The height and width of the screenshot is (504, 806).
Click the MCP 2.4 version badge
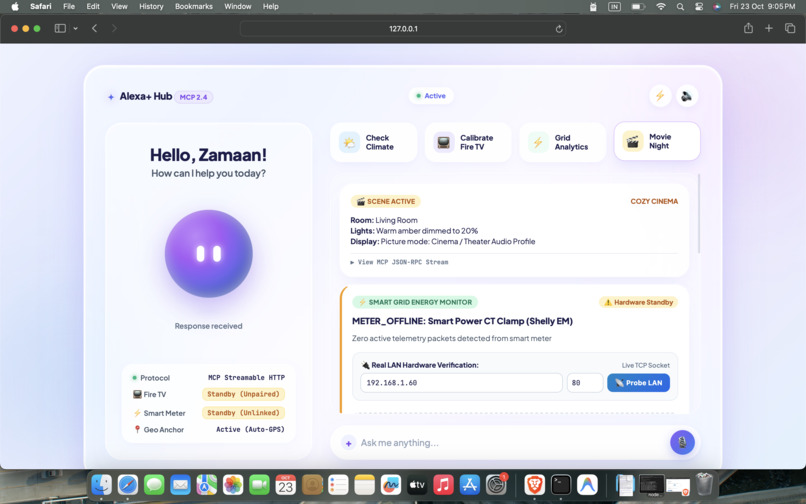pyautogui.click(x=194, y=97)
